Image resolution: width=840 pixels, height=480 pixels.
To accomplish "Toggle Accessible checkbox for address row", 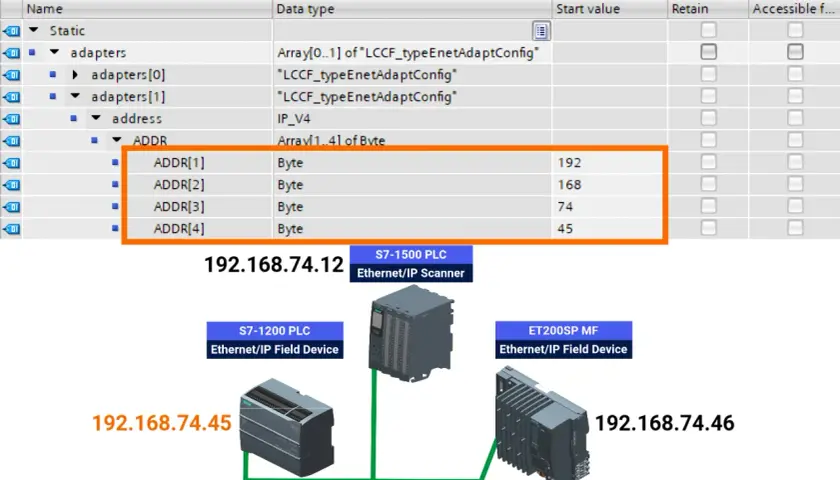I will click(795, 118).
